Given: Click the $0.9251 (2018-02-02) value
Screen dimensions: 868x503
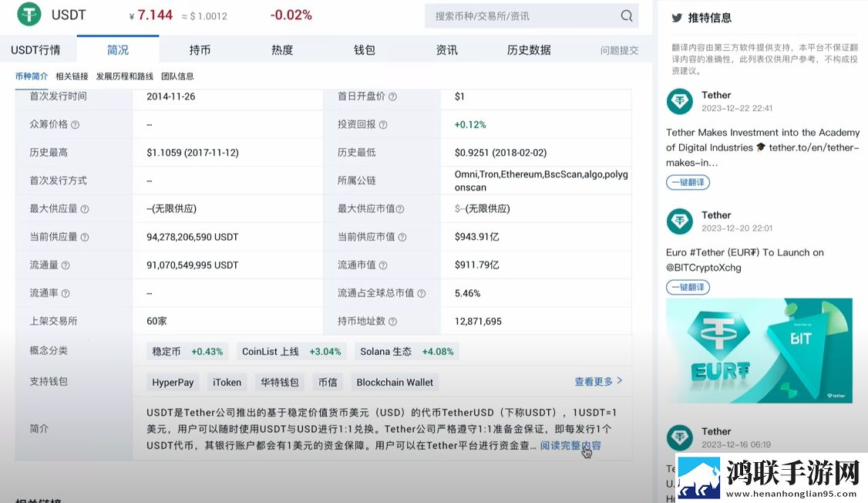Looking at the screenshot, I should [500, 152].
